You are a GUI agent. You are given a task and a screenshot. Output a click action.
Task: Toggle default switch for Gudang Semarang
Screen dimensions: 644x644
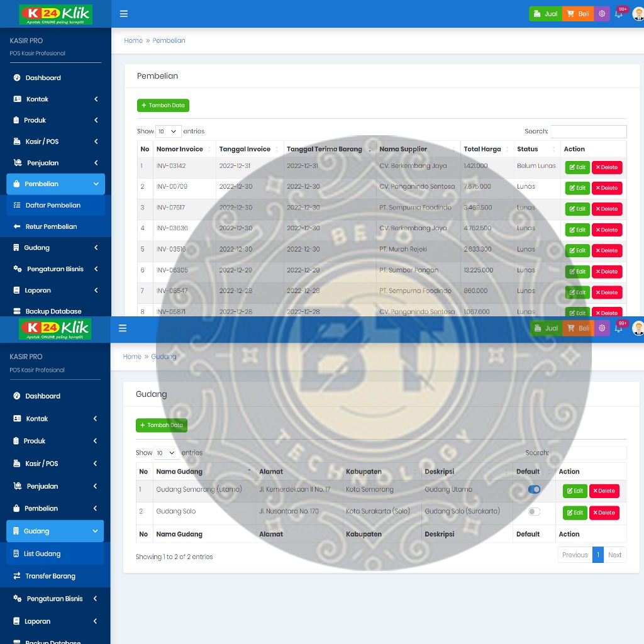click(x=534, y=489)
